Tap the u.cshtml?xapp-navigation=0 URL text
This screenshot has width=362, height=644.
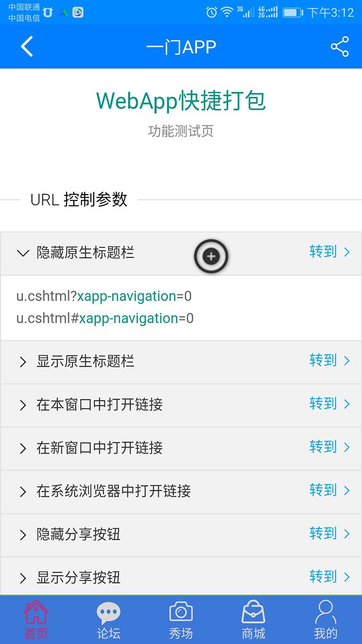[104, 296]
